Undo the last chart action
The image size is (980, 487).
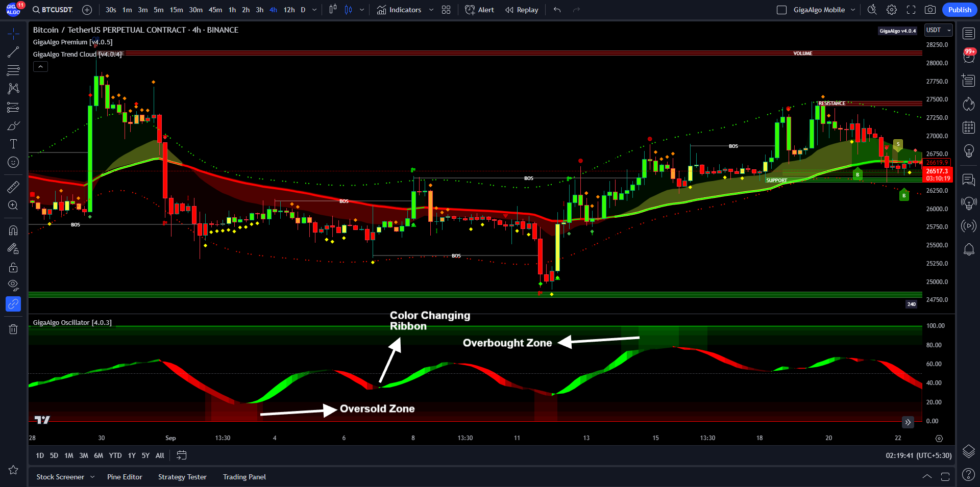pos(557,10)
